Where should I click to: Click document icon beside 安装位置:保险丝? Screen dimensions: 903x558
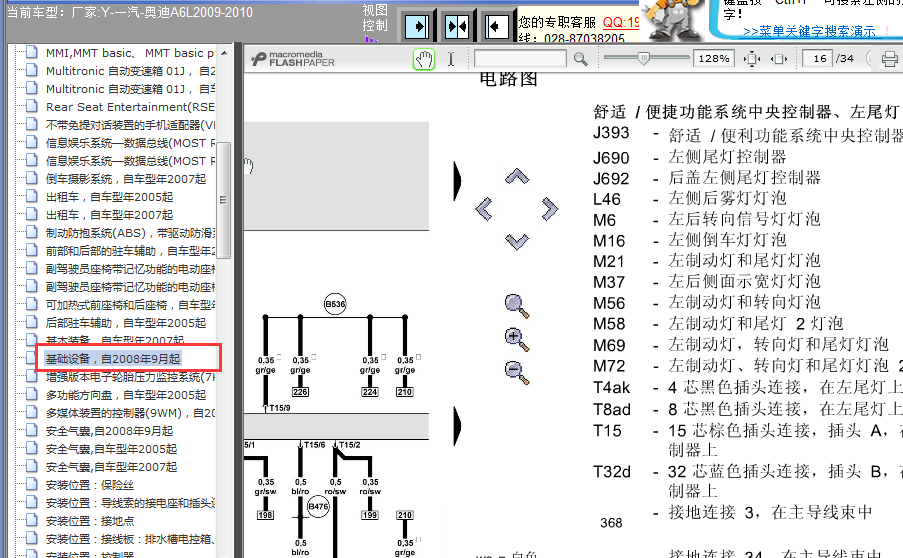pos(32,485)
